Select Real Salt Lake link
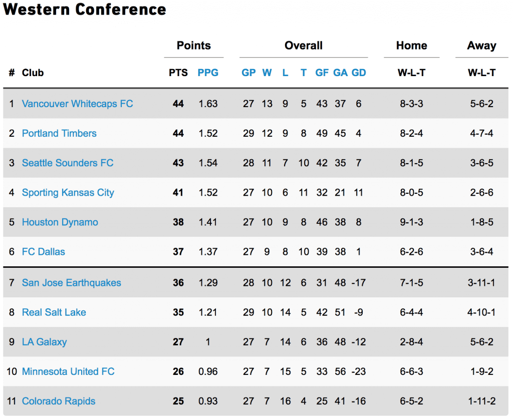This screenshot has width=513, height=420. (54, 312)
